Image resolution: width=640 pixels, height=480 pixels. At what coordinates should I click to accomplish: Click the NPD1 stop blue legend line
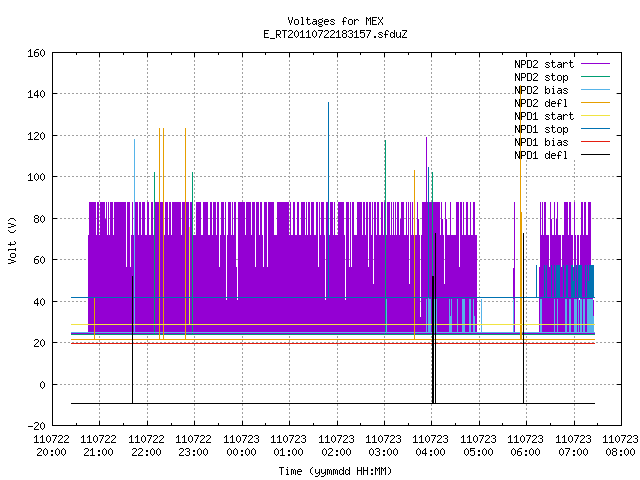(595, 129)
